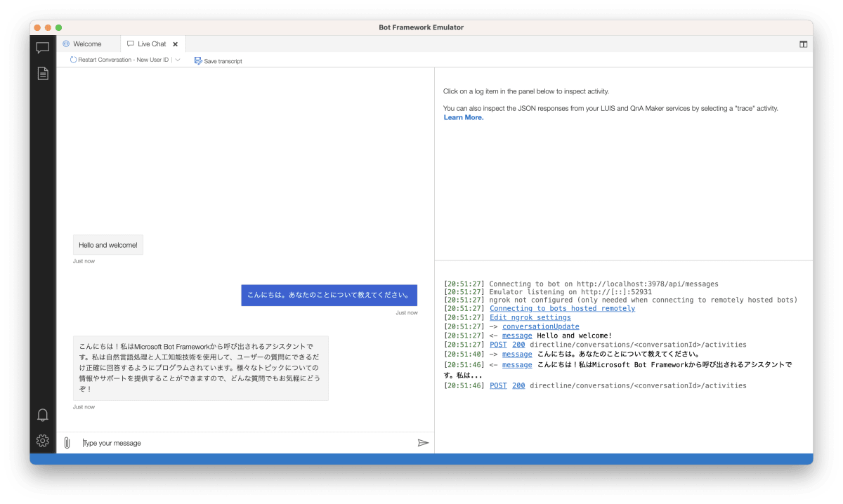Click Restart Conversation - New User ID
Screen dimensions: 843x504
119,60
